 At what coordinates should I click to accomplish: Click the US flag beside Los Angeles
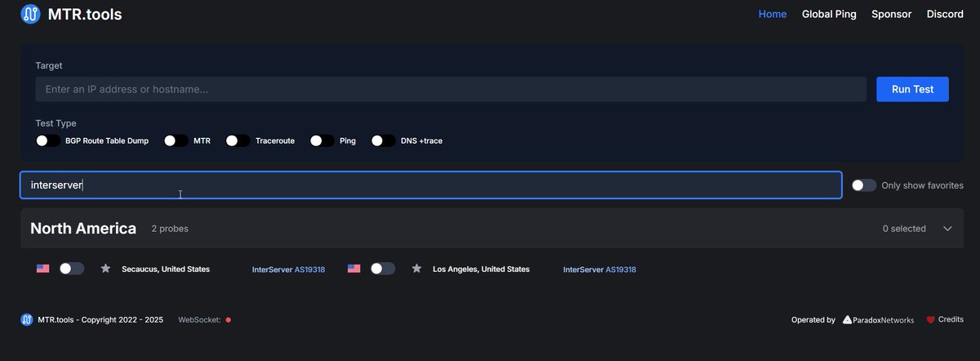pos(354,269)
